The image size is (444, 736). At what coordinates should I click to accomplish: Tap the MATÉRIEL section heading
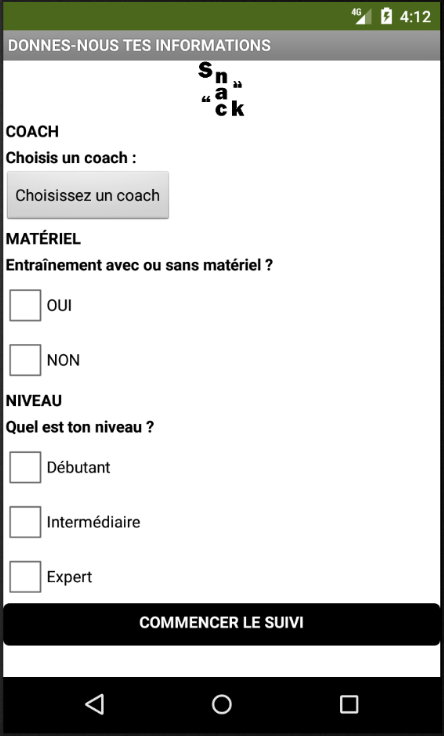[x=43, y=238]
